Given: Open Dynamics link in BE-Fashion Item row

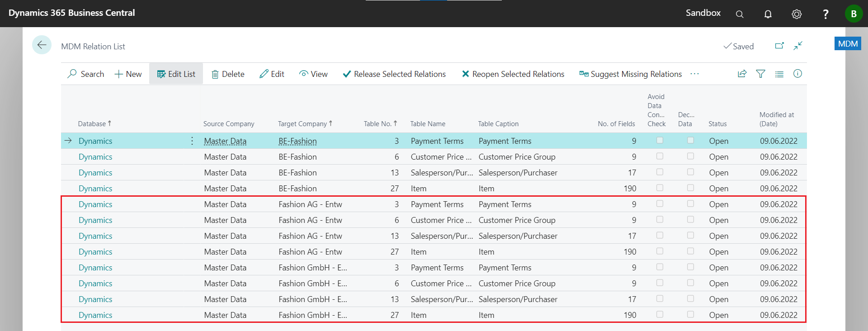Looking at the screenshot, I should (95, 189).
